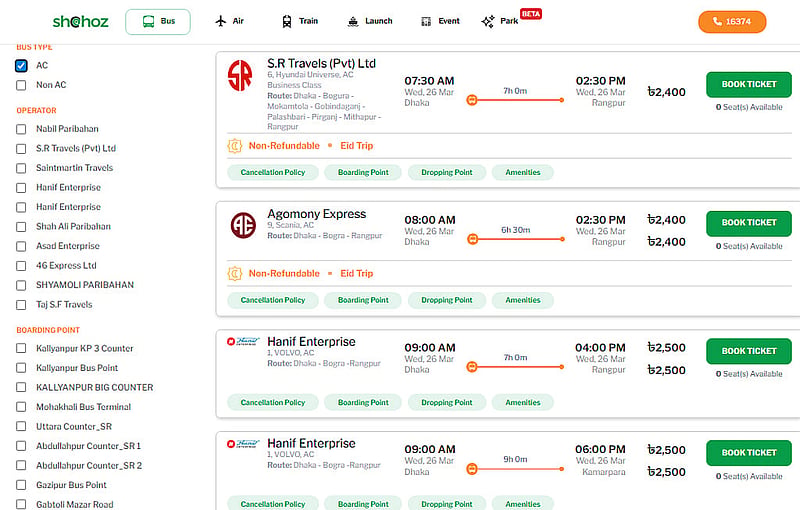The width and height of the screenshot is (800, 510).
Task: Call the 16374 hotline button
Action: pyautogui.click(x=732, y=21)
